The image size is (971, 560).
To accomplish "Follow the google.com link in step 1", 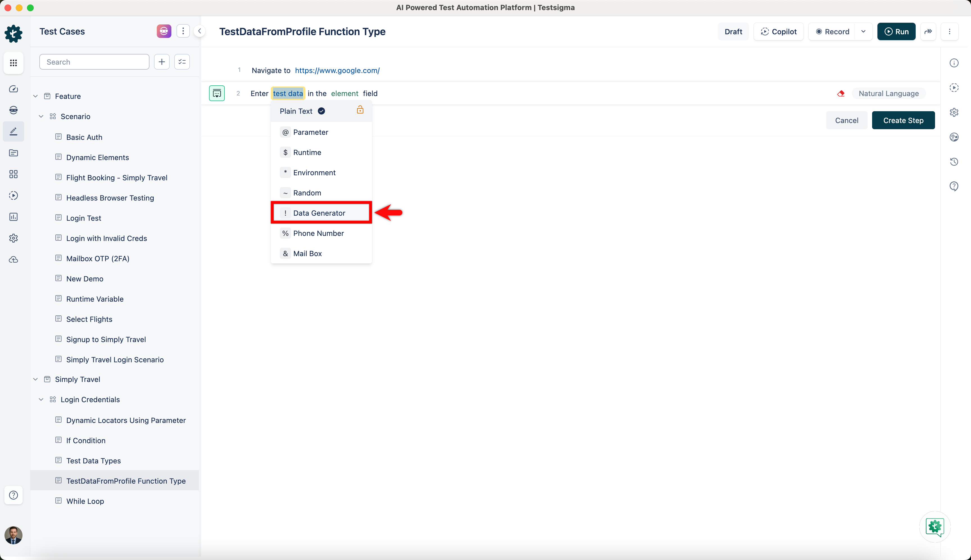I will click(x=337, y=70).
